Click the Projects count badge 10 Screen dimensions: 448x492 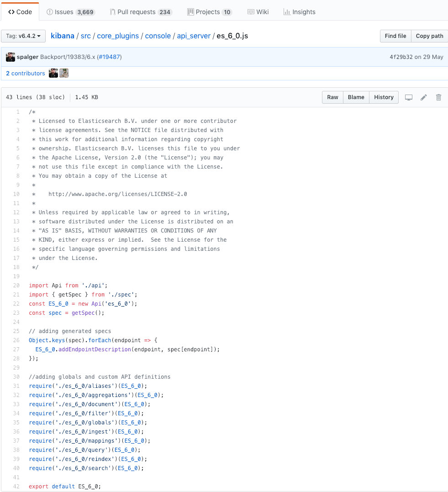click(227, 12)
